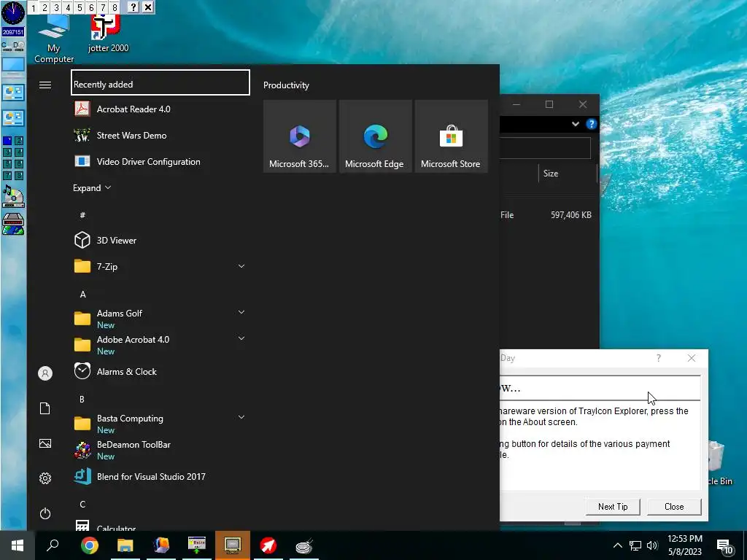Open the notification center icon
This screenshot has width=747, height=560.
point(724,545)
